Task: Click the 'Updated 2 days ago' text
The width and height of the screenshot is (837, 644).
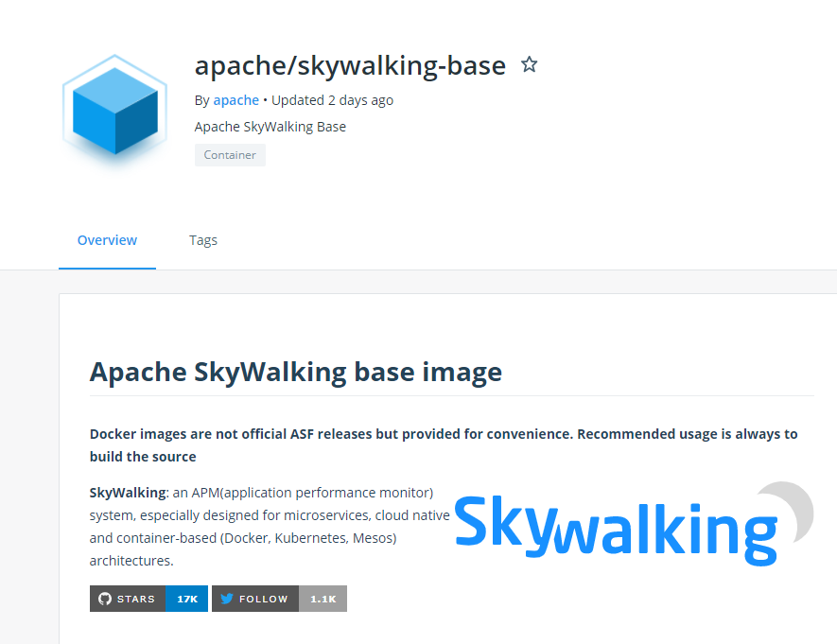Action: point(332,100)
